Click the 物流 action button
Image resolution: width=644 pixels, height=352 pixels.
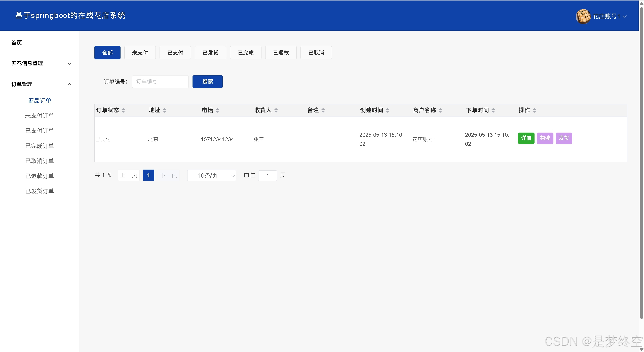pos(545,138)
